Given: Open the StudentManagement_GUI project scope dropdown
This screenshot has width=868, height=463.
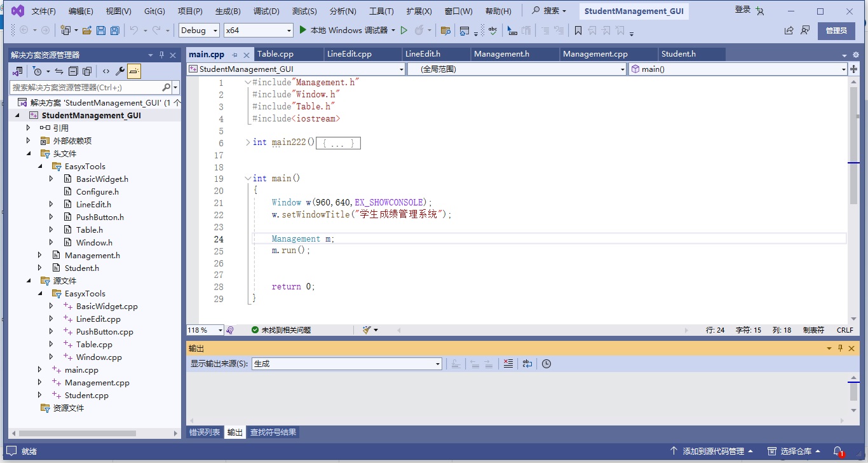Looking at the screenshot, I should [296, 69].
